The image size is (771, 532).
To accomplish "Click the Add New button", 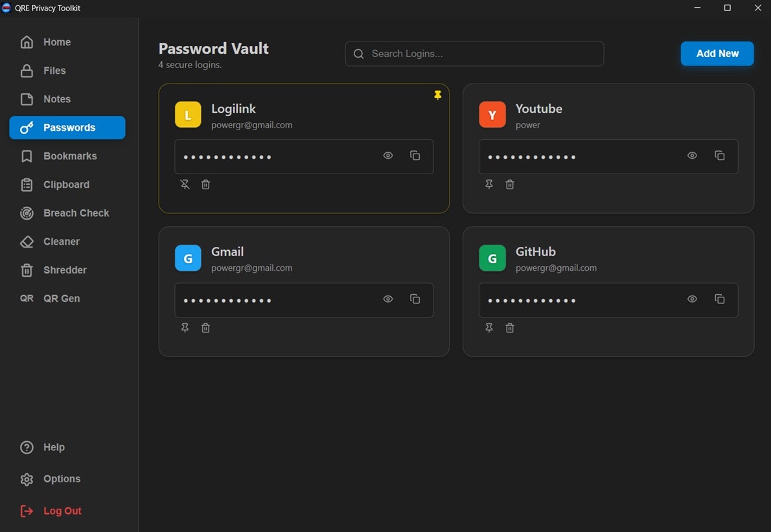I will tap(717, 53).
